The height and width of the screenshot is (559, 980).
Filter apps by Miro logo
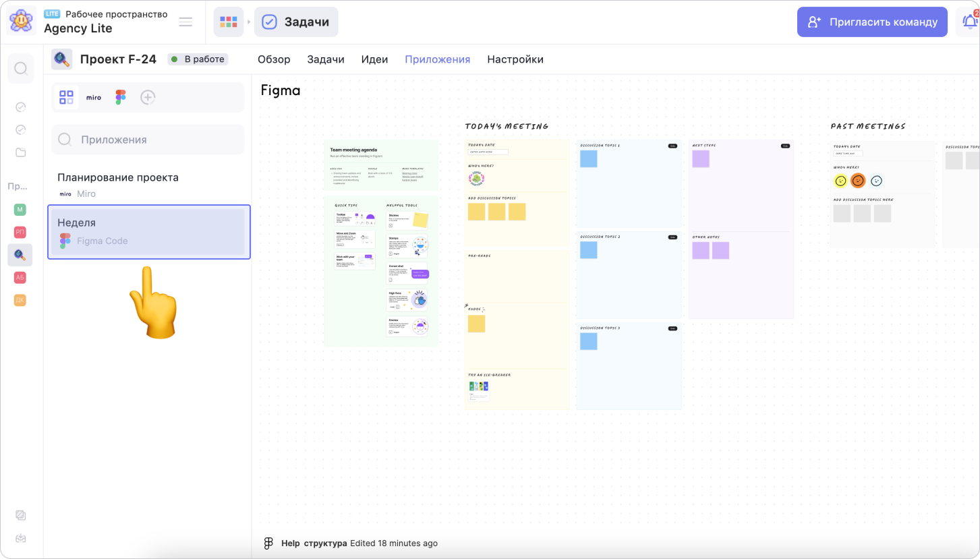point(94,98)
